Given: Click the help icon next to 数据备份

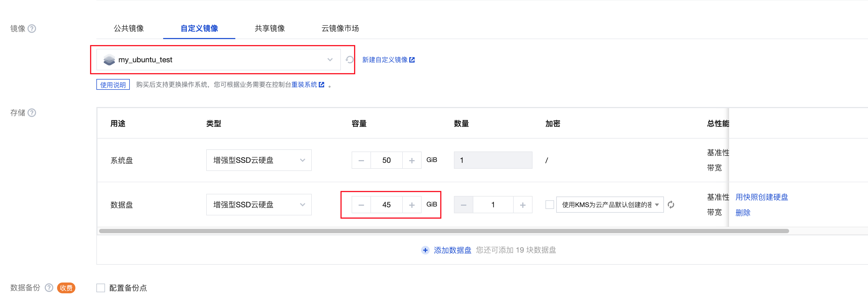Looking at the screenshot, I should pyautogui.click(x=49, y=288).
